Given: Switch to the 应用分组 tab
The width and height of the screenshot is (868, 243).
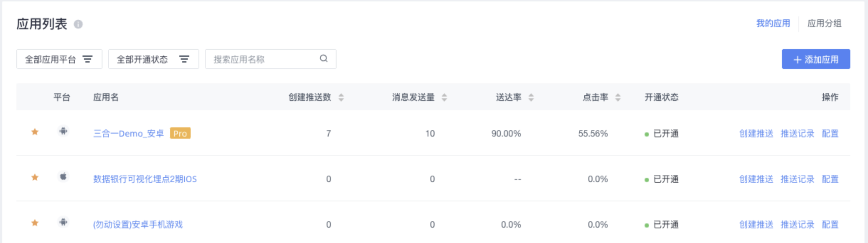Looking at the screenshot, I should pyautogui.click(x=824, y=24).
